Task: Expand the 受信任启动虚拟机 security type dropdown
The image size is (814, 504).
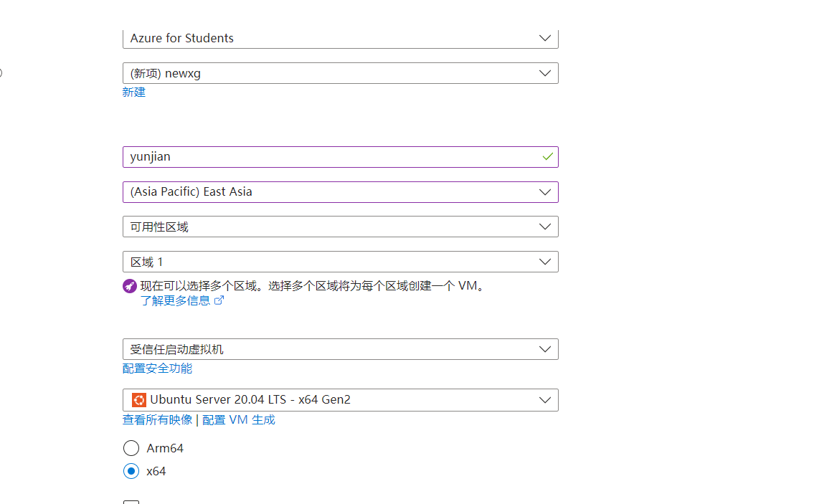Action: [340, 349]
